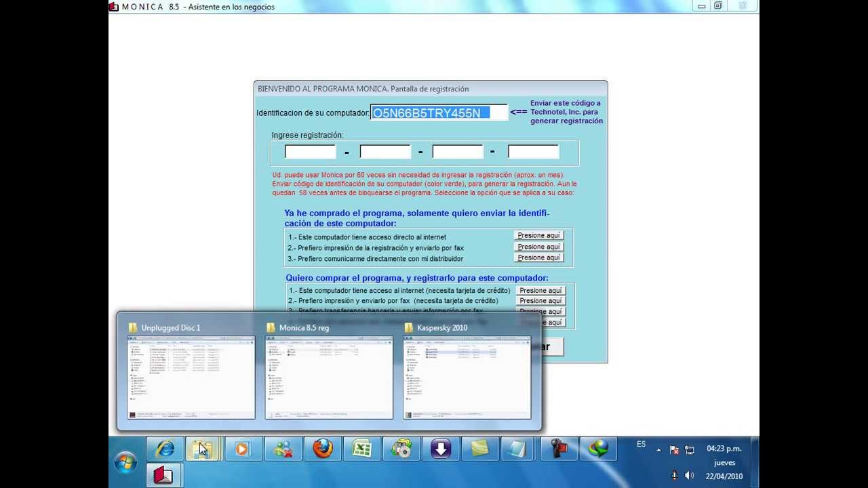Click the first registration code box
868x488 pixels.
311,152
